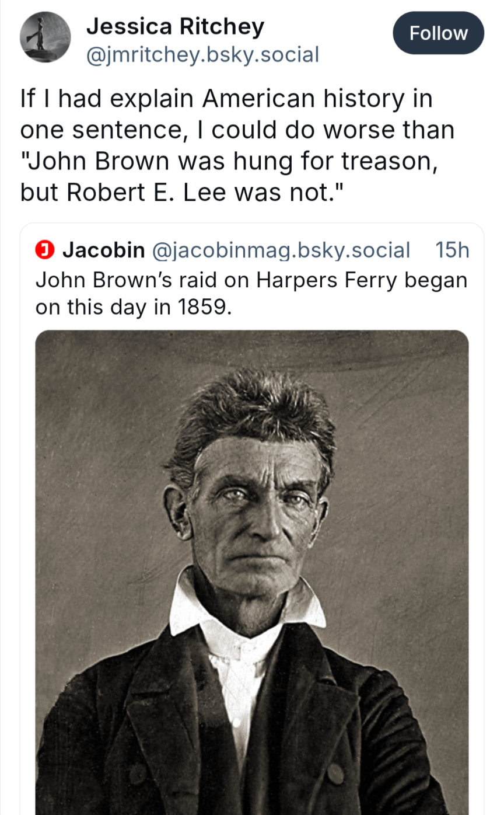
Task: Click the quoted text "on this day in 1859."
Action: coord(134,307)
